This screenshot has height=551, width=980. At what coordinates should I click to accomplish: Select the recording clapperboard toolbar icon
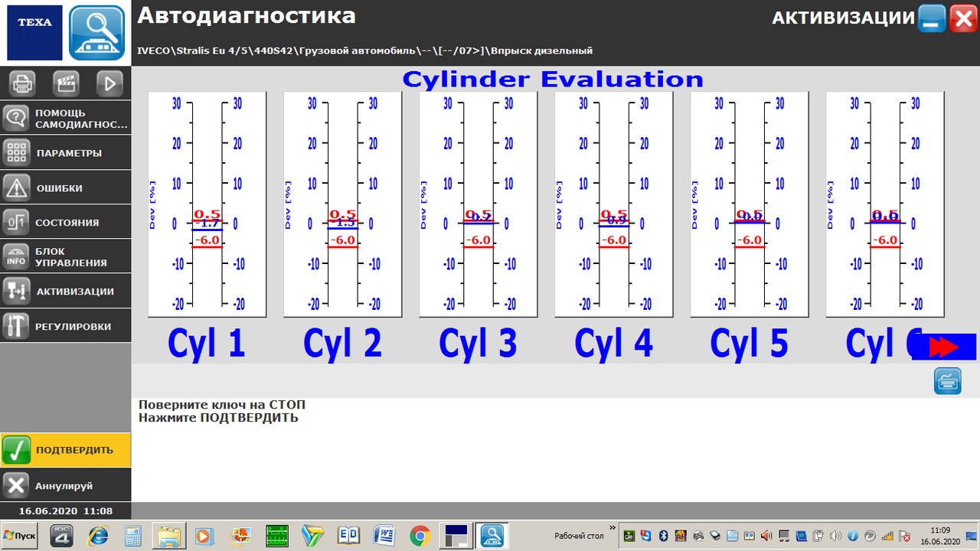(x=67, y=83)
